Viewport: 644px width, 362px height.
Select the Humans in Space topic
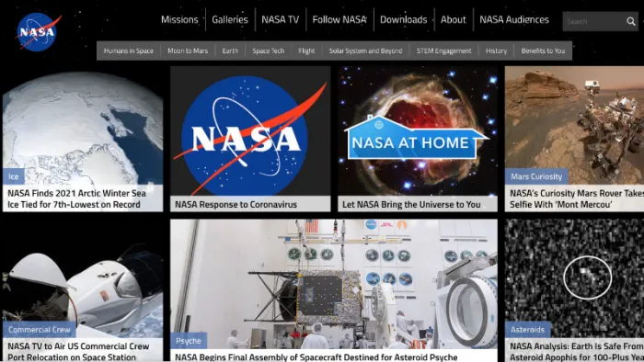click(x=128, y=51)
